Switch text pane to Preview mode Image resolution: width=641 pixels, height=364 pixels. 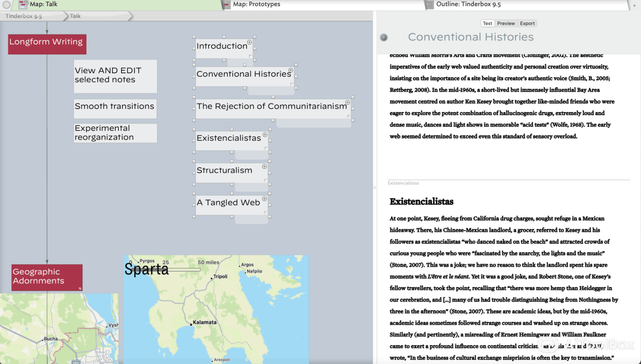506,23
